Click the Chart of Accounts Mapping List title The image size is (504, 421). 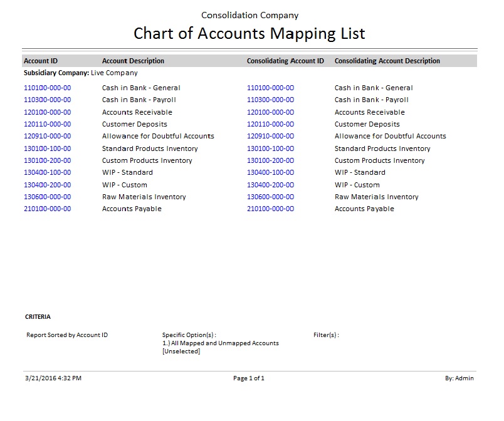(x=249, y=33)
